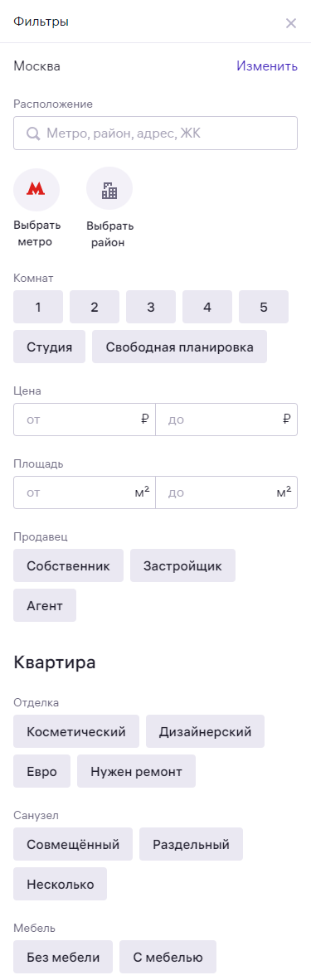Image resolution: width=311 pixels, height=980 pixels.
Task: Enable the Студия filter
Action: [50, 347]
